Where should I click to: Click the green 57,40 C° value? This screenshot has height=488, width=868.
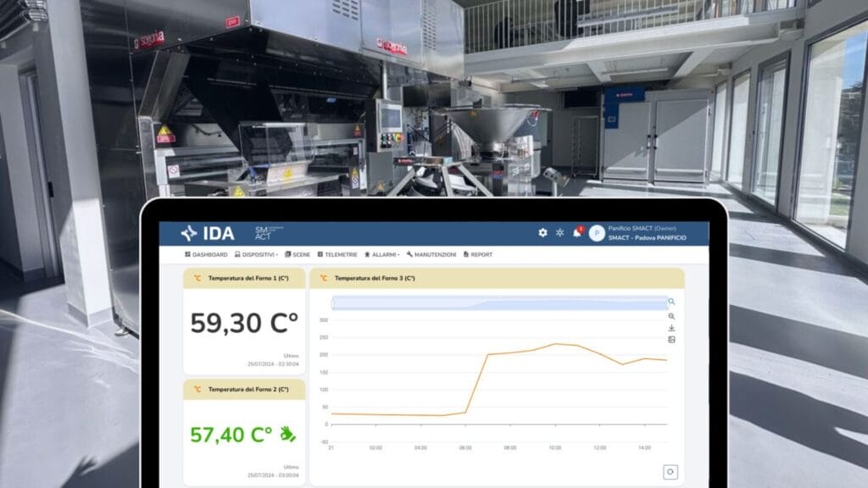pos(231,435)
